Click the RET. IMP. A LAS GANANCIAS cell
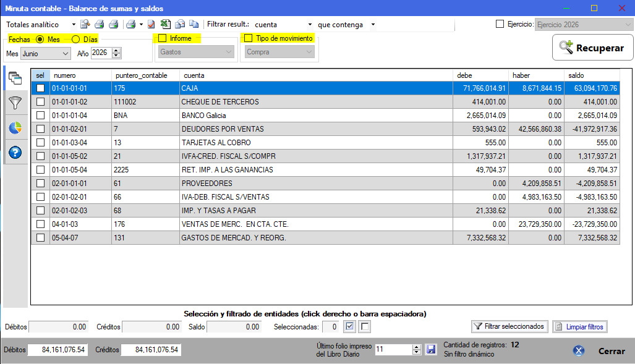Screen dimensions: 635x364 316,170
